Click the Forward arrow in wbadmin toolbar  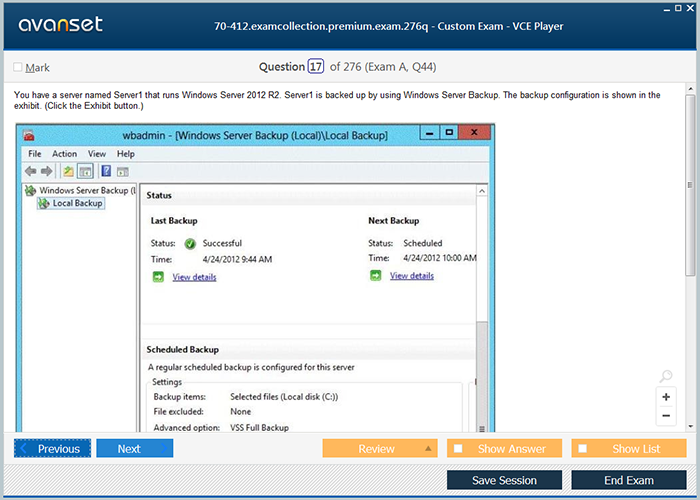tap(46, 171)
